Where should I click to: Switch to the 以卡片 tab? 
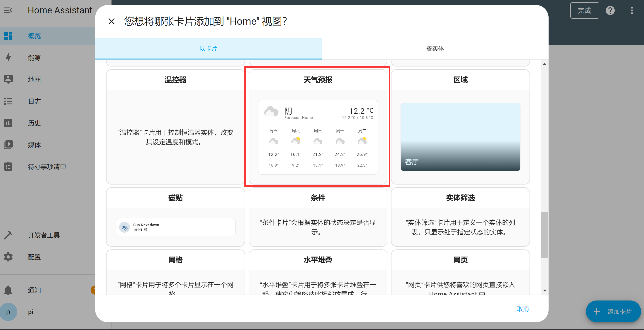pyautogui.click(x=208, y=48)
